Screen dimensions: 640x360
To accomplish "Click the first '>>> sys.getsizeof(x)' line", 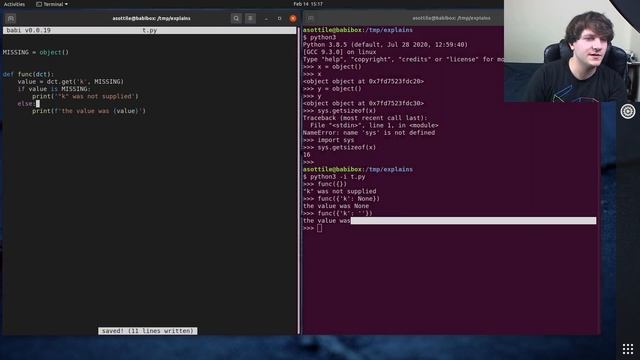I will [x=340, y=111].
